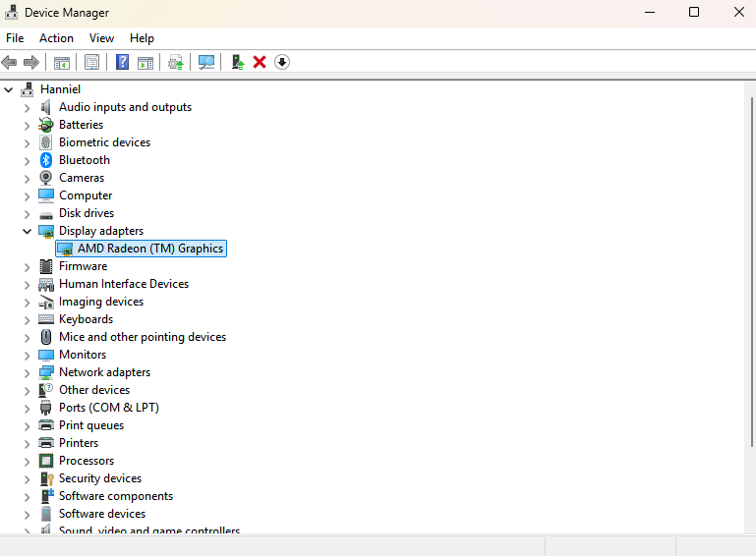The image size is (756, 556).
Task: Click the Back arrow toolbar icon
Action: coord(9,62)
